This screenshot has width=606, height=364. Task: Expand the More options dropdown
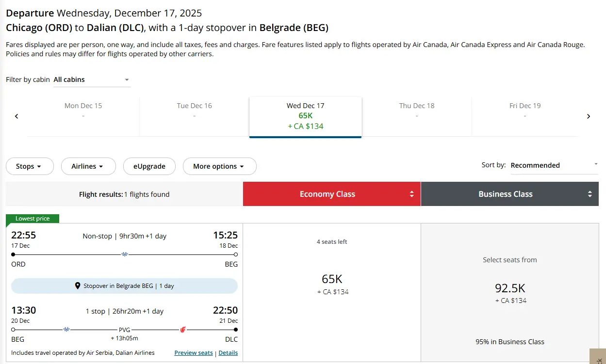click(219, 166)
